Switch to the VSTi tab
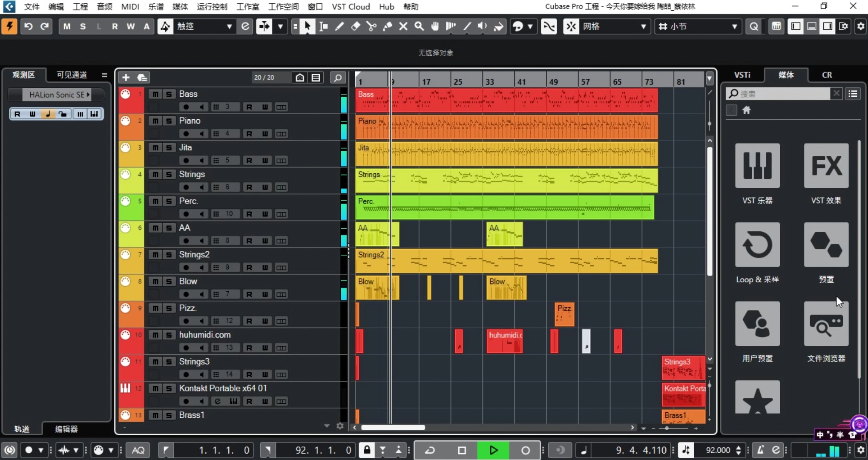Image resolution: width=868 pixels, height=460 pixels. pos(742,75)
